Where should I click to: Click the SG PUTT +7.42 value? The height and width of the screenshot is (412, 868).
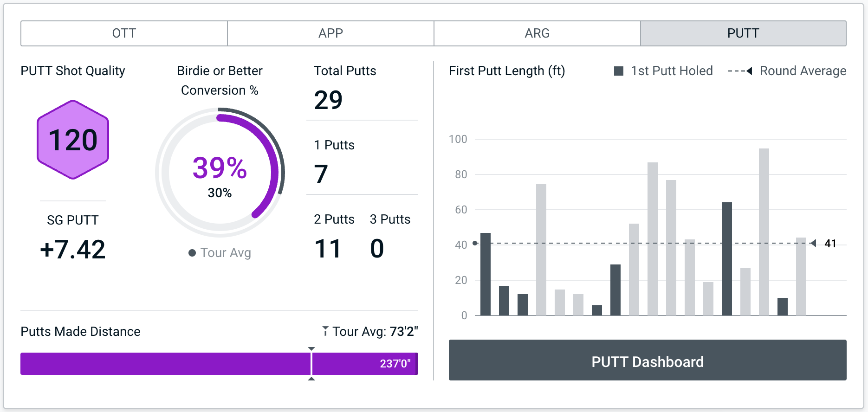pos(73,250)
